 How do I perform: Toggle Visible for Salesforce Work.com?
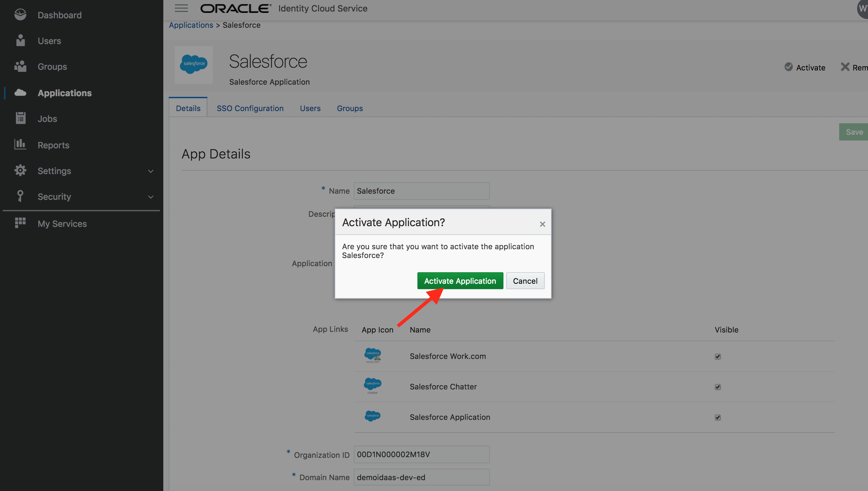(718, 357)
